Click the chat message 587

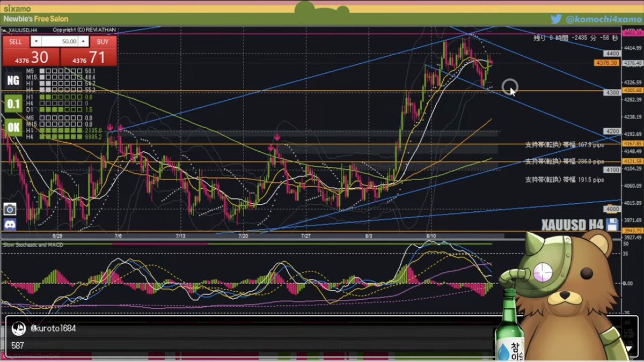pos(18,346)
